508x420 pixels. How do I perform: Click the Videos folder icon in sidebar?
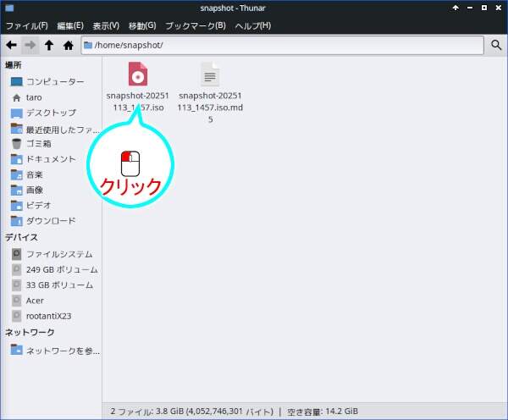click(17, 205)
